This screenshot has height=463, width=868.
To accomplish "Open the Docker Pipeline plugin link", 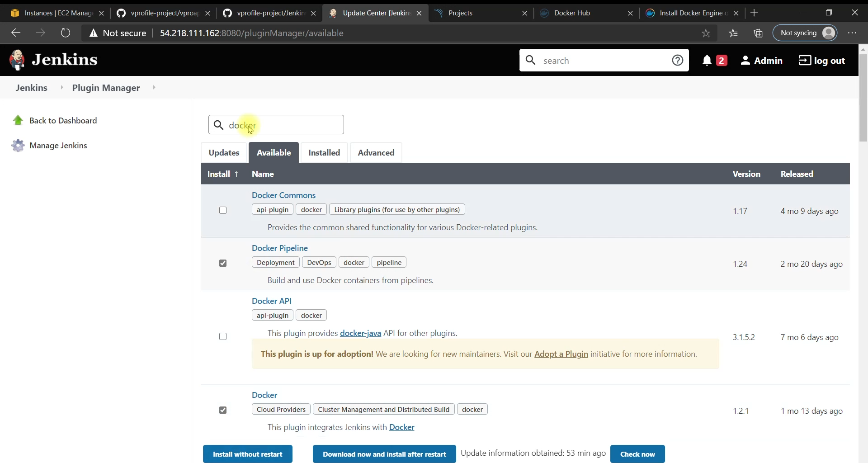I will pyautogui.click(x=280, y=248).
